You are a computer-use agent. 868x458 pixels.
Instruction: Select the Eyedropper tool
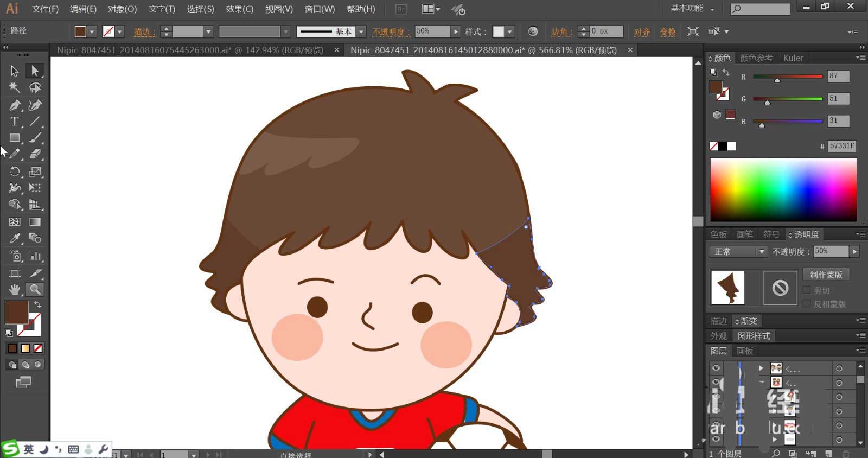pos(15,238)
